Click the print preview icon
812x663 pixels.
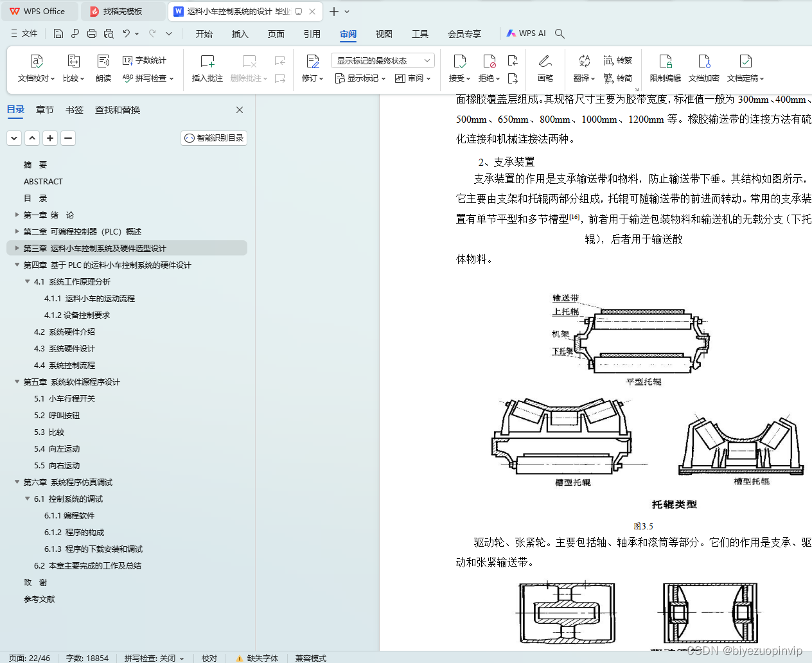[109, 33]
